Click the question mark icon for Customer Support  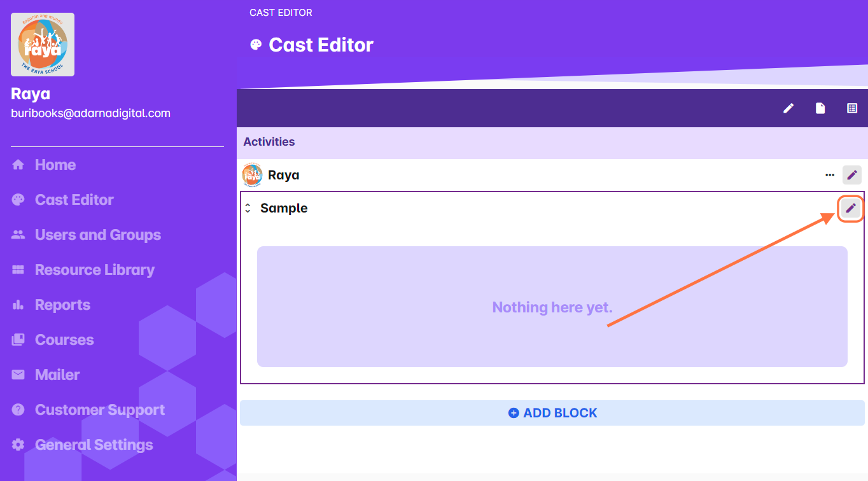click(x=18, y=410)
